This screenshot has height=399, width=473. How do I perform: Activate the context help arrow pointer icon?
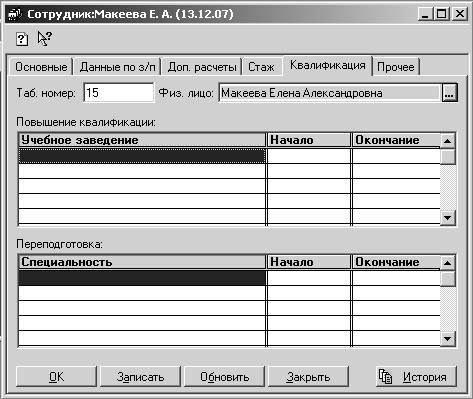[44, 39]
